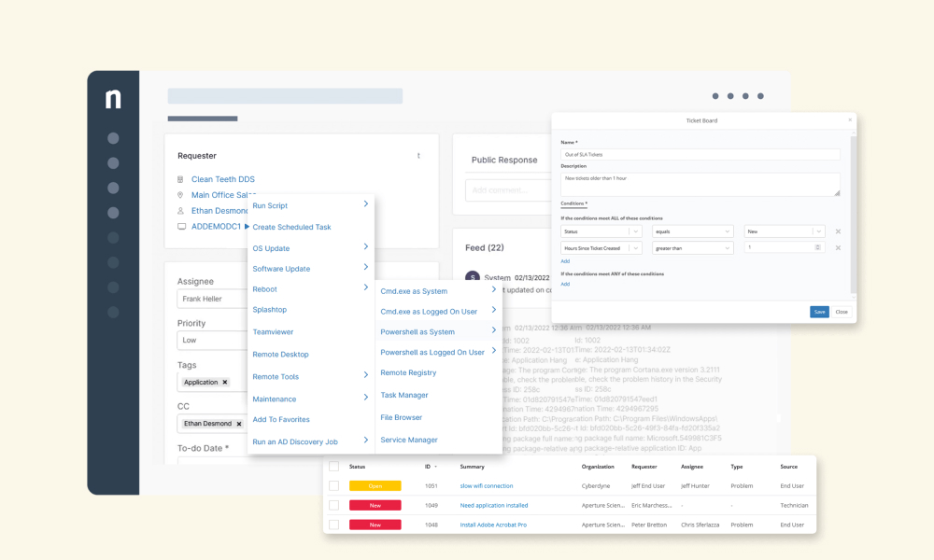This screenshot has width=934, height=560.
Task: Choose Teamviewer from the context menu
Action: 273,332
